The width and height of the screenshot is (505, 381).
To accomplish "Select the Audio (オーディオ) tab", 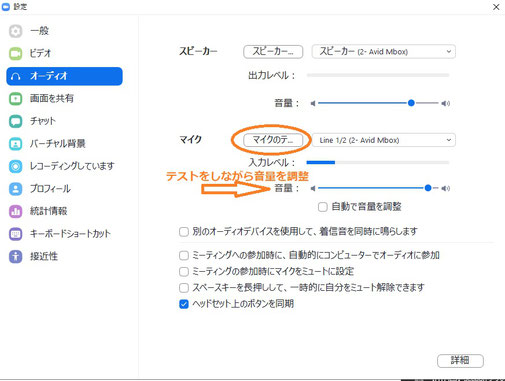I will 64,76.
